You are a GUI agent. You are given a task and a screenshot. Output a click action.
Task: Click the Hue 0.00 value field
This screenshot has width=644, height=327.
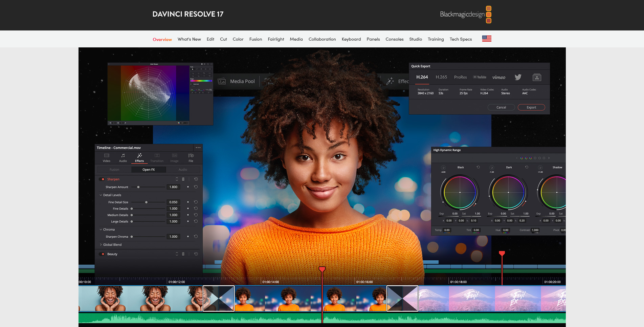[506, 230]
